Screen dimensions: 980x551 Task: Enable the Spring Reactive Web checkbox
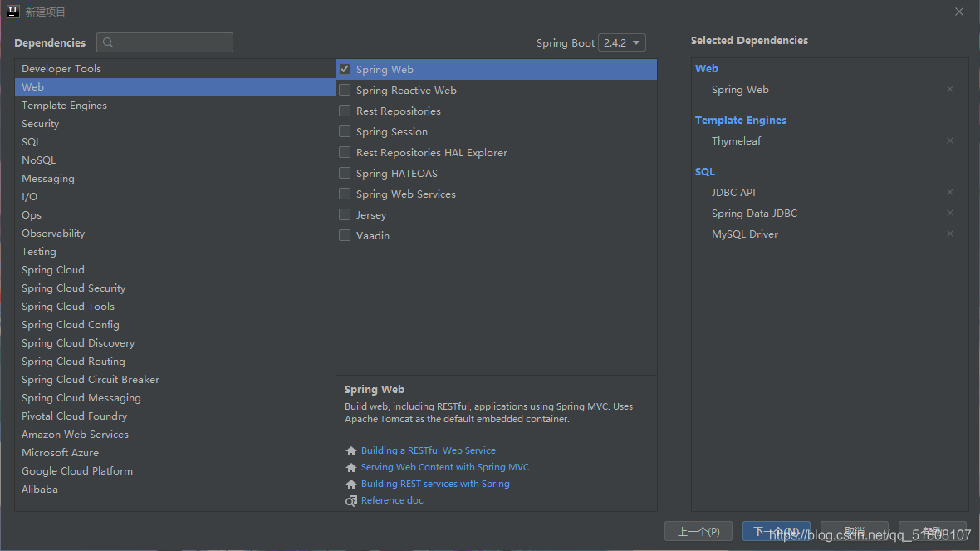click(x=345, y=90)
